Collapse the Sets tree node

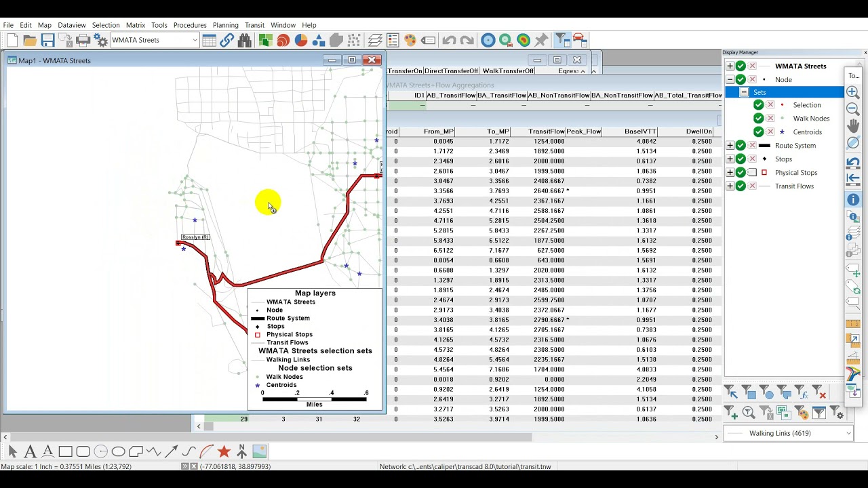(x=744, y=92)
